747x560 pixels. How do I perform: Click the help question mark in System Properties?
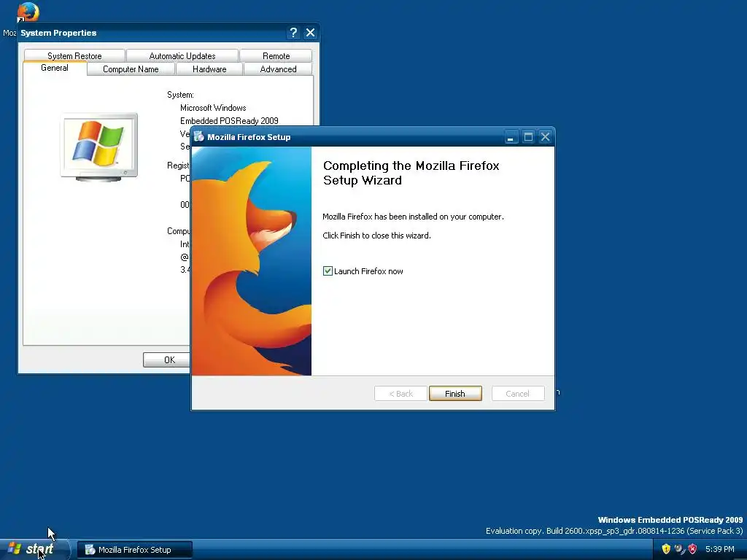click(293, 32)
